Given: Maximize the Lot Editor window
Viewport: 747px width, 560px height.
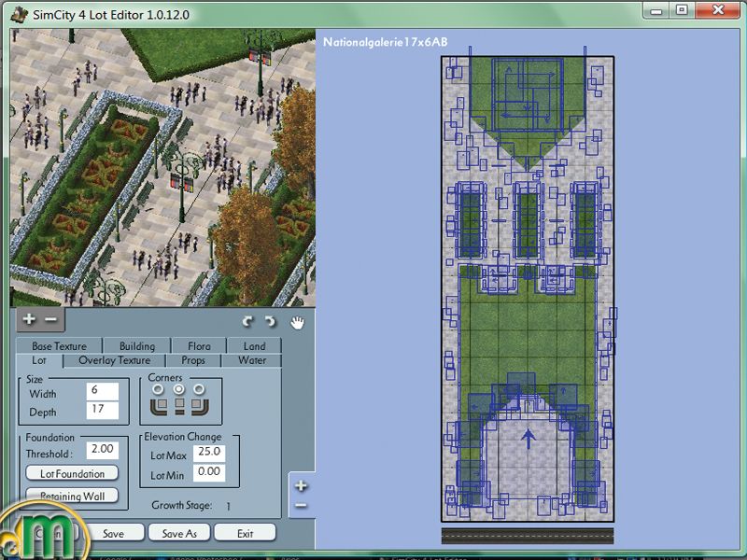Looking at the screenshot, I should 683,10.
